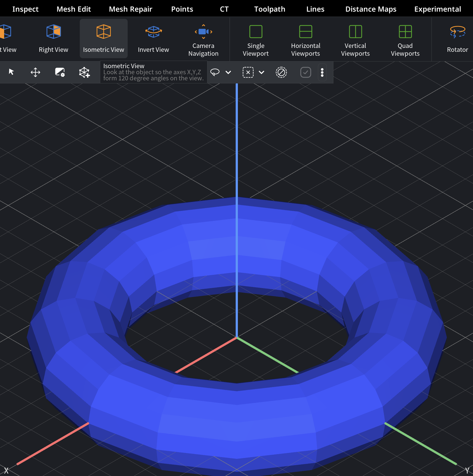Clear current selection with the X tool
Image resolution: width=473 pixels, height=476 pixels.
tap(248, 72)
